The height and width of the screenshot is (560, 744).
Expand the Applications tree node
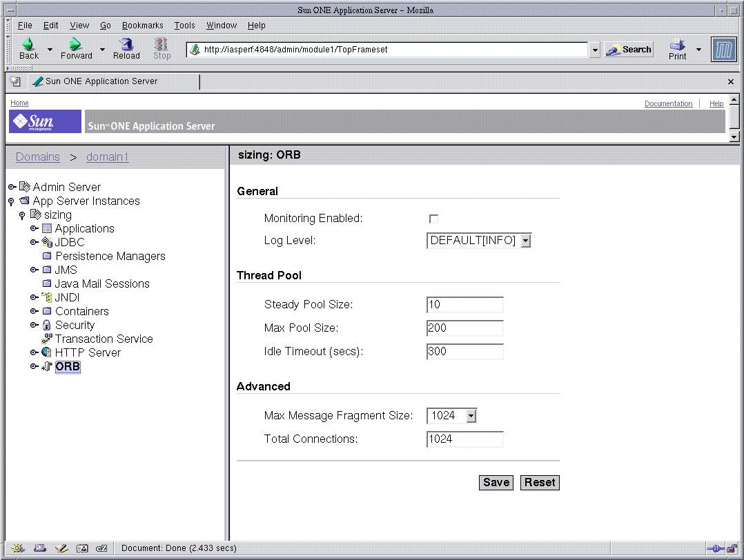coord(35,228)
